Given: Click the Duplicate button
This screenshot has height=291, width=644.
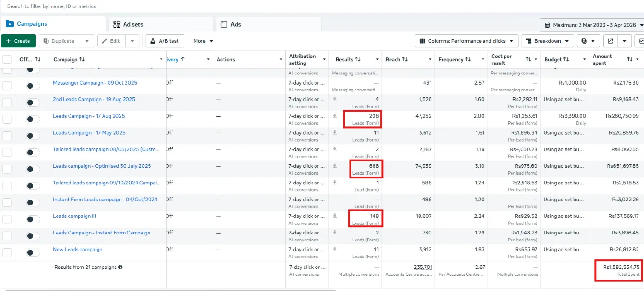Looking at the screenshot, I should point(59,41).
